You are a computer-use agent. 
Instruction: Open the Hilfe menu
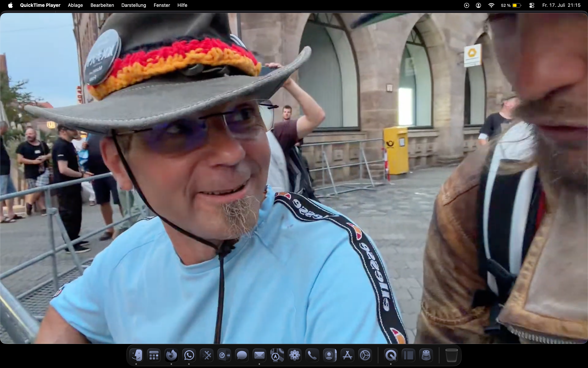[182, 5]
